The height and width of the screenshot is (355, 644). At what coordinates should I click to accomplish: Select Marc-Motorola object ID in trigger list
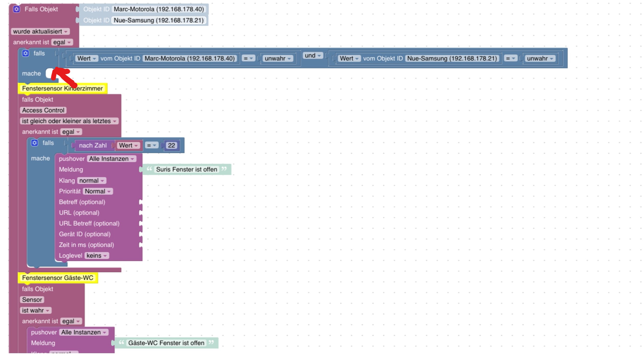159,9
